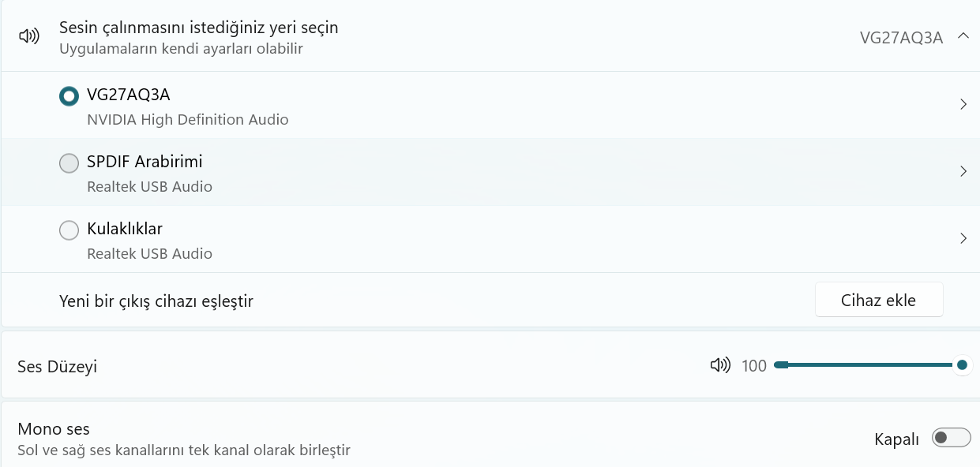This screenshot has width=980, height=467.
Task: Toggle the Mono ses switch
Action: (951, 439)
